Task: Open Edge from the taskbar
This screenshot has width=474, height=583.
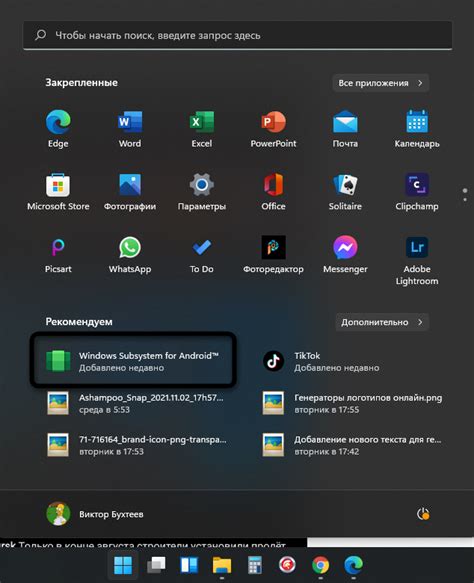Action: (x=353, y=565)
